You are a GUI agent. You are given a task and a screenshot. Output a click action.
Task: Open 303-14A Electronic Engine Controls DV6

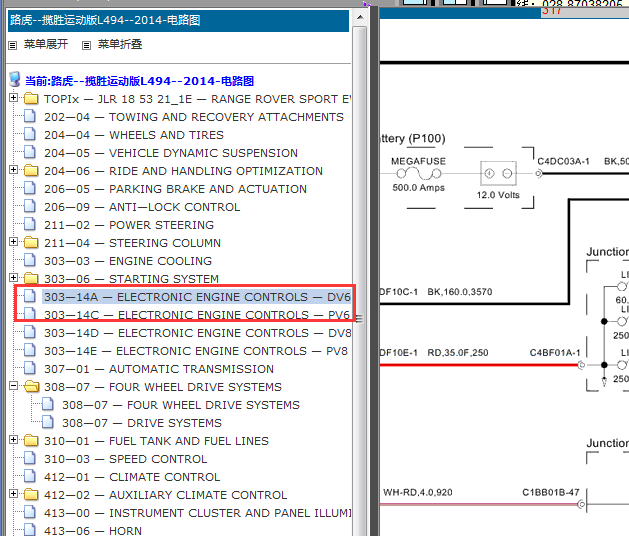(x=197, y=297)
